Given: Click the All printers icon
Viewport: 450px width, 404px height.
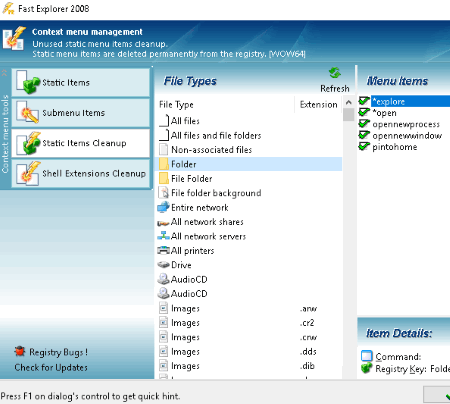Looking at the screenshot, I should (x=163, y=250).
